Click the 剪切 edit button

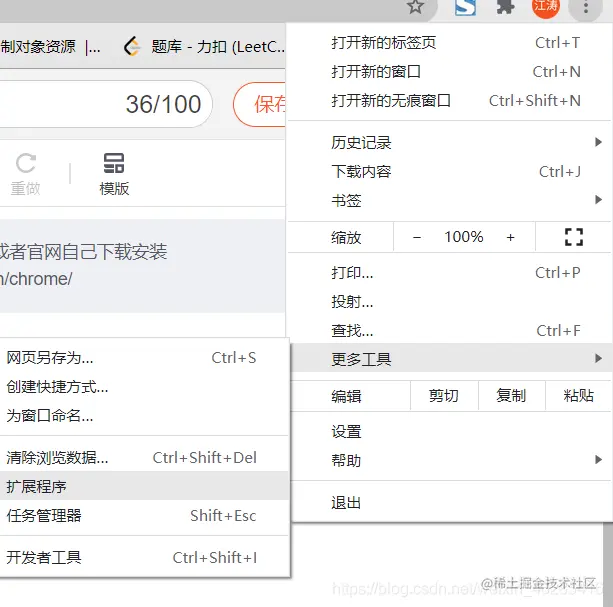444,396
